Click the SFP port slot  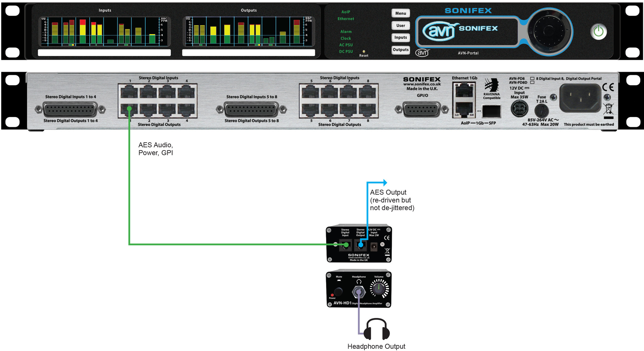pos(491,111)
